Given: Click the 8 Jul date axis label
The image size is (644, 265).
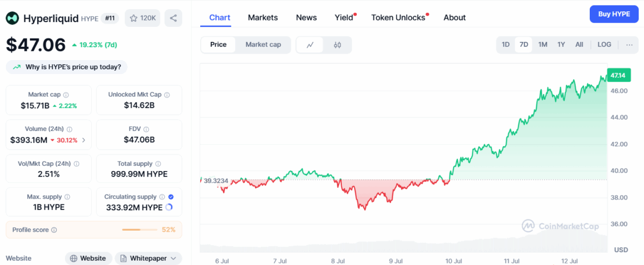Looking at the screenshot, I should click(x=338, y=261).
